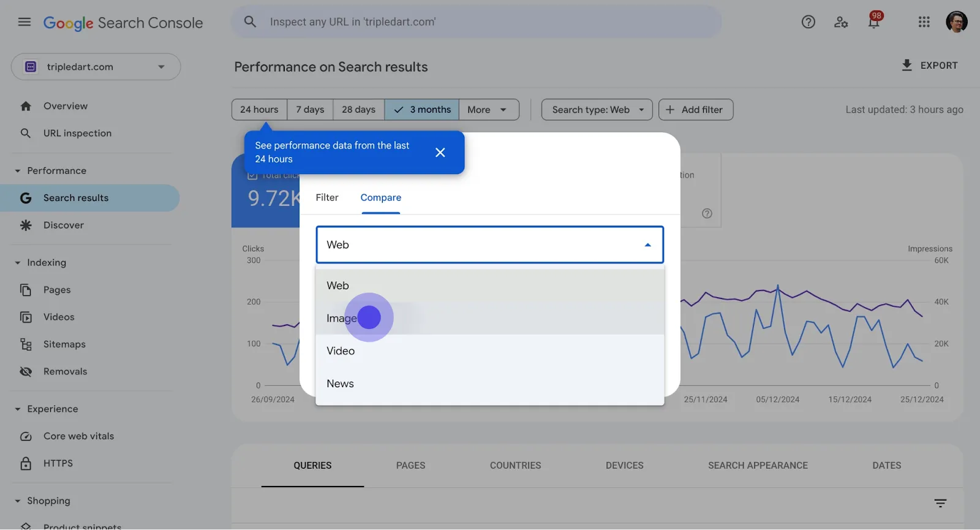Click the help icon on the metrics card
Screen dimensions: 980x530
[707, 213]
